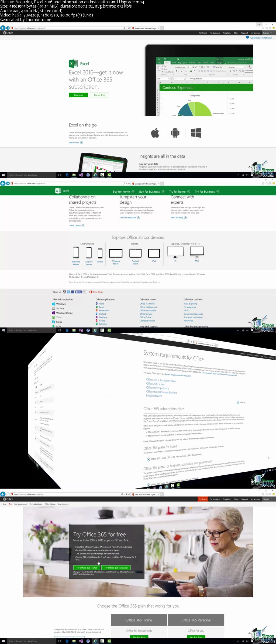Viewport: 276px width, 644px height.
Task: Select the Mac desktop icon
Action: (197, 252)
